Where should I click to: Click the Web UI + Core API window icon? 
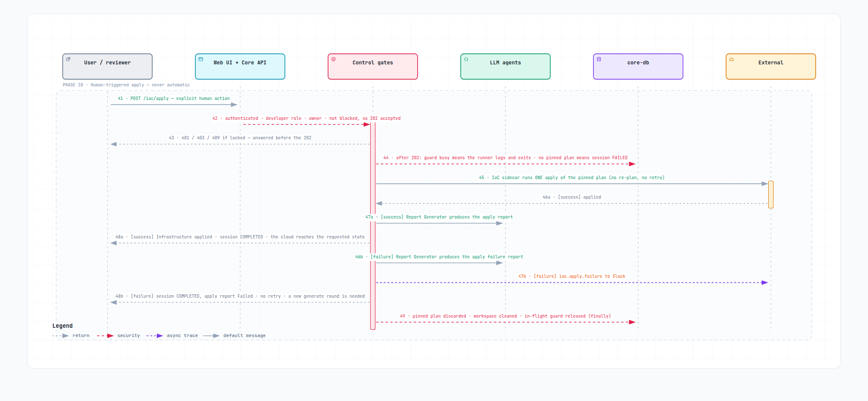tap(201, 59)
